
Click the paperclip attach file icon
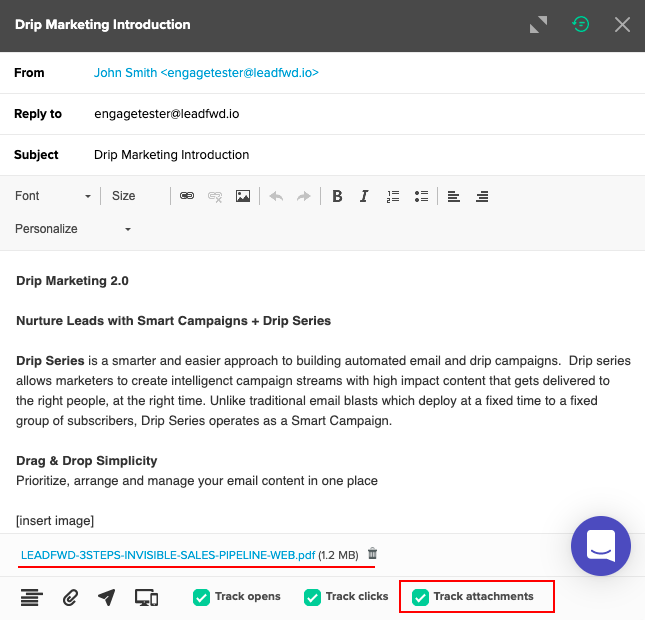click(70, 597)
